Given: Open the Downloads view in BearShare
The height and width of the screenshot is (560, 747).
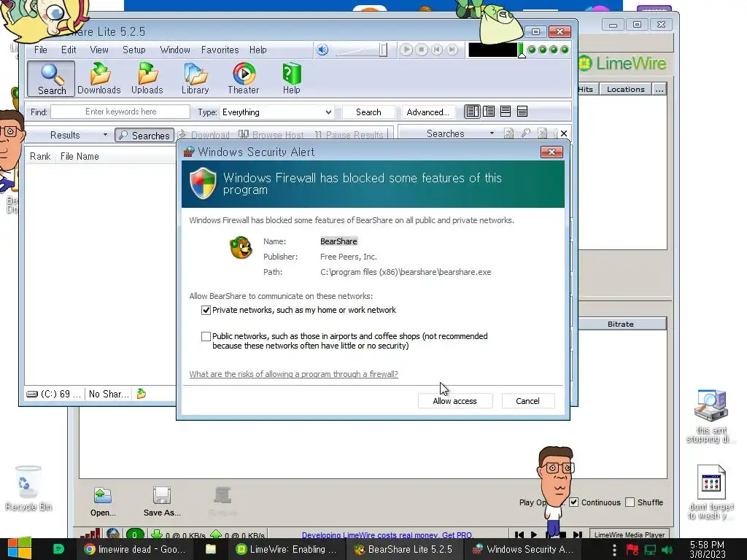Looking at the screenshot, I should [99, 79].
